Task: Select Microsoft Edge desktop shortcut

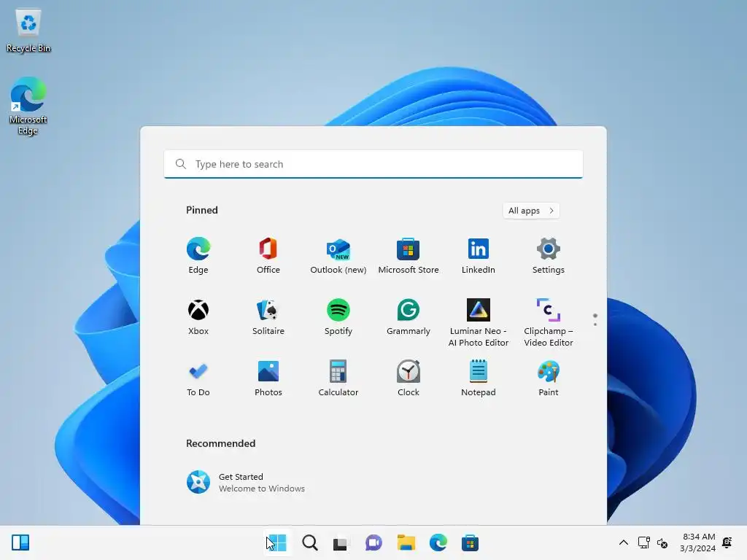Action: pos(28,106)
